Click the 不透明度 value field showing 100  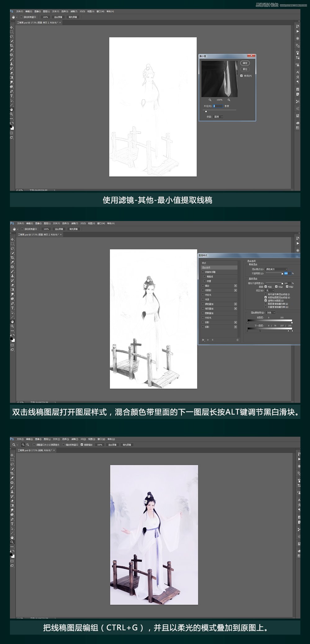(287, 273)
